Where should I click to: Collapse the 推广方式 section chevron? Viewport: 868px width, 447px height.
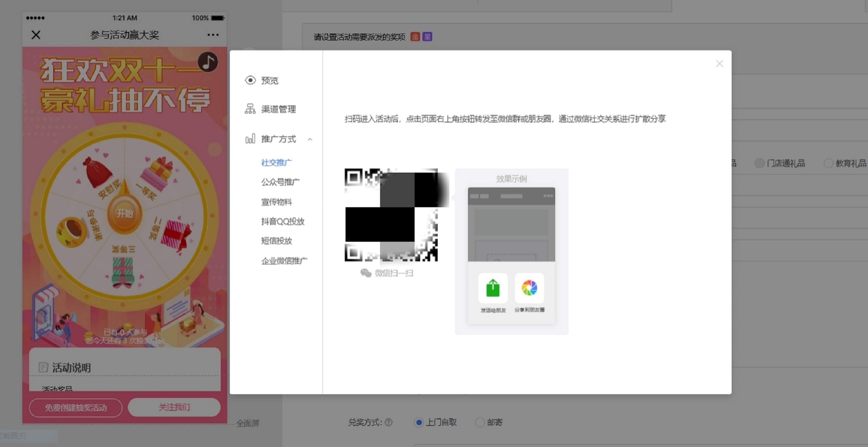(x=310, y=139)
